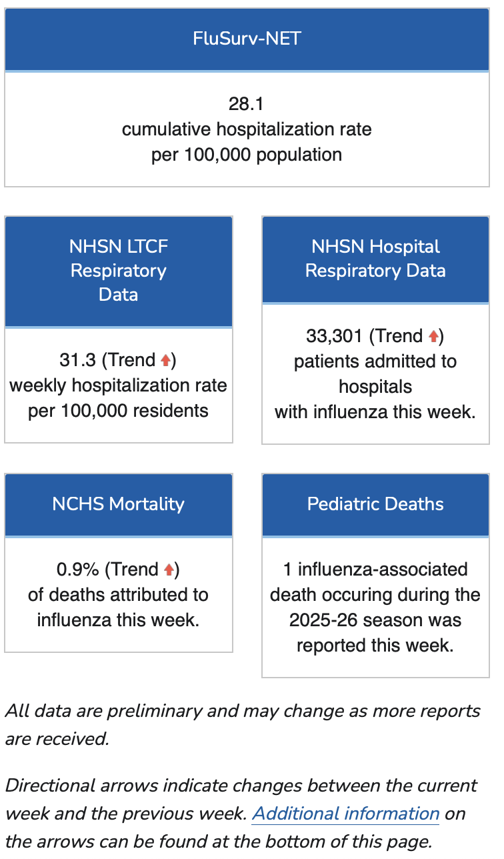Click the red trend arrow beside 0.9%
The image size is (504, 859).
169,570
